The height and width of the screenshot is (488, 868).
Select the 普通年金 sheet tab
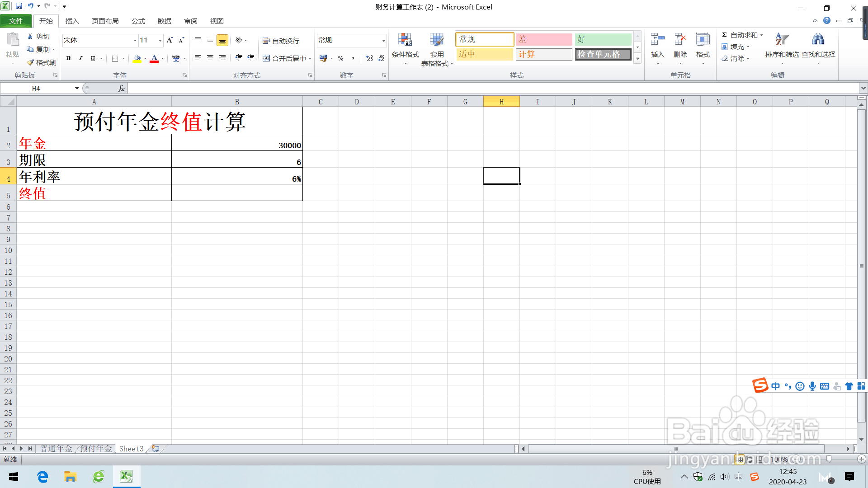pyautogui.click(x=56, y=448)
